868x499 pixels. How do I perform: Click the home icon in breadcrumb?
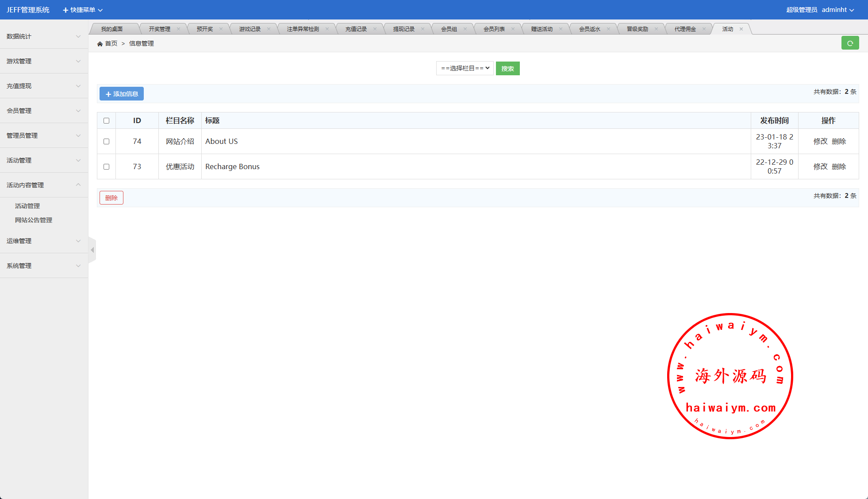pyautogui.click(x=100, y=44)
